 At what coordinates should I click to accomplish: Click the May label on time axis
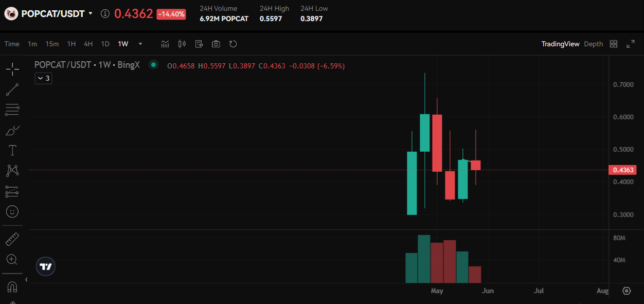tap(437, 291)
